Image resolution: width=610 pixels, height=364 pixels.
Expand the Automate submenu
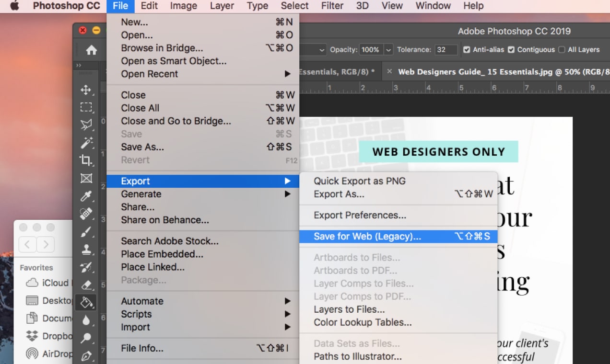tap(203, 301)
